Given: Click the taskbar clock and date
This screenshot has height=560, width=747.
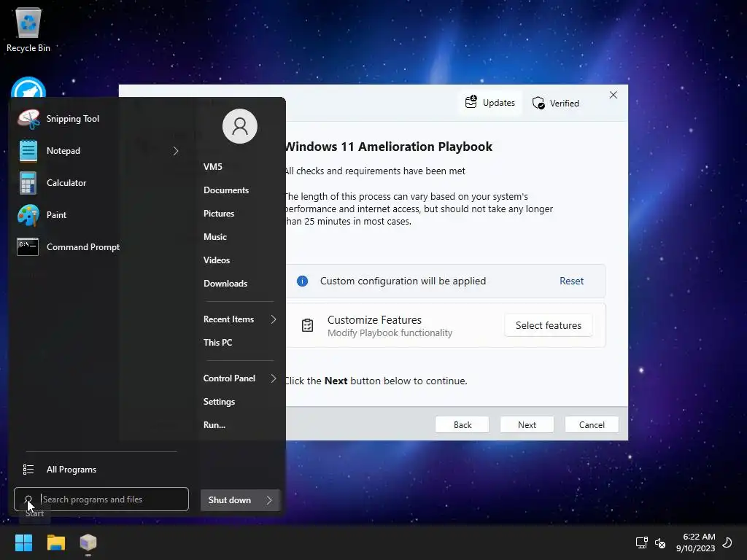Looking at the screenshot, I should 695,542.
